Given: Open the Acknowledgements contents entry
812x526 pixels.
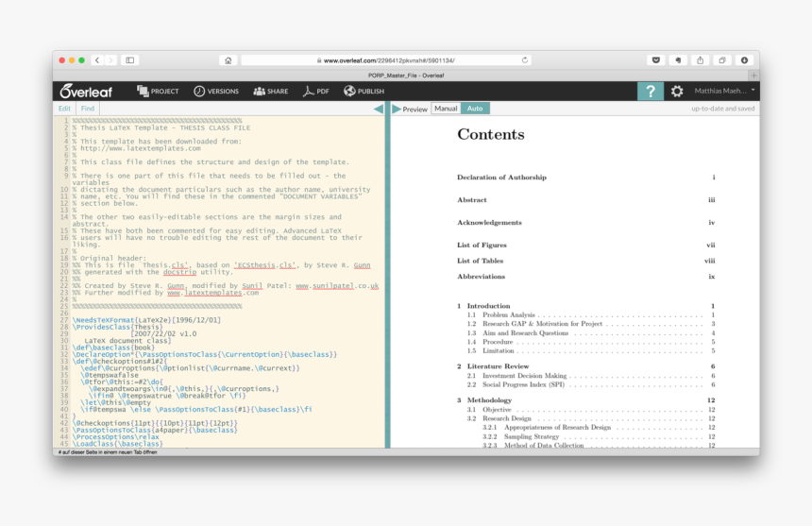Looking at the screenshot, I should point(489,223).
